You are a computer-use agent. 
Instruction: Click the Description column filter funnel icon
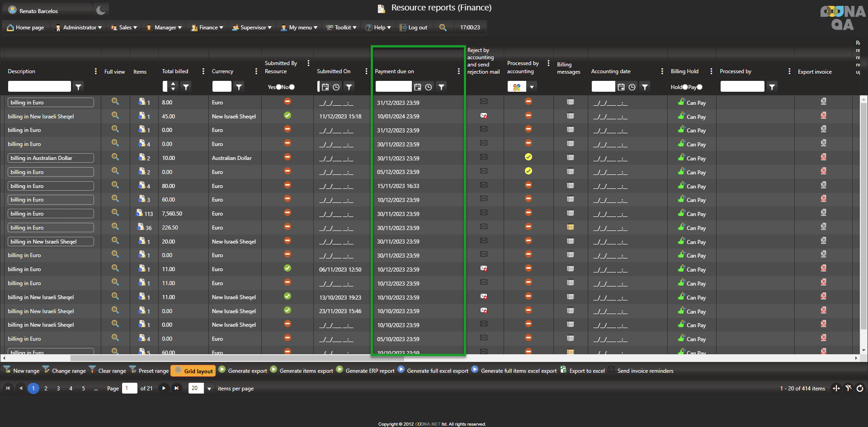[79, 87]
